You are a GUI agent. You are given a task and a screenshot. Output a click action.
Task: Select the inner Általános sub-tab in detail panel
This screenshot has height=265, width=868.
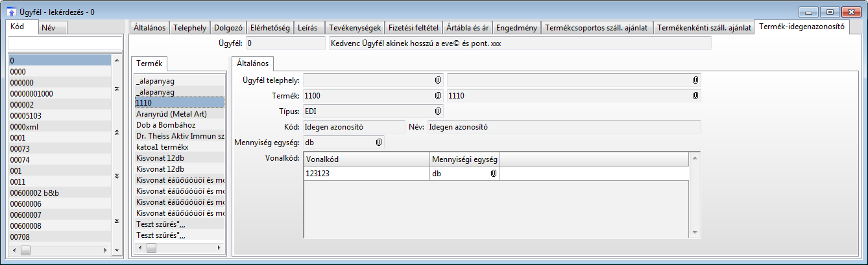pos(253,63)
